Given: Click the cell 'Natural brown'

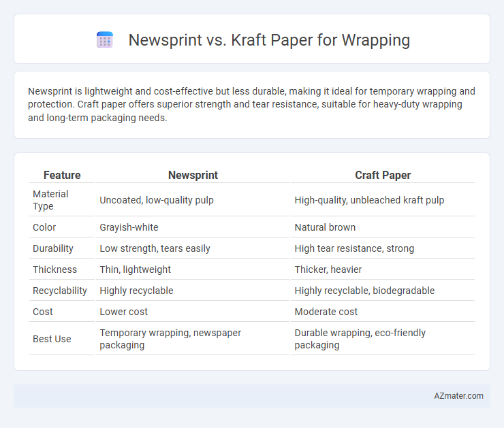Looking at the screenshot, I should click(x=325, y=227).
